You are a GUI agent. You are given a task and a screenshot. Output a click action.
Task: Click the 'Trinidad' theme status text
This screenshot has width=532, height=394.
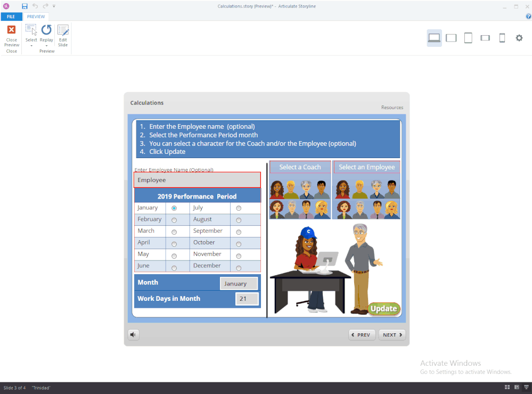coord(41,388)
